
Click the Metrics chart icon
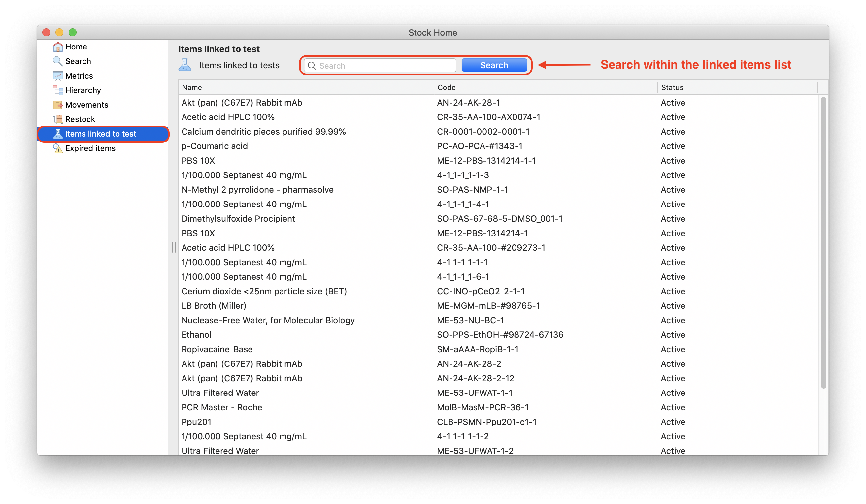click(x=58, y=76)
